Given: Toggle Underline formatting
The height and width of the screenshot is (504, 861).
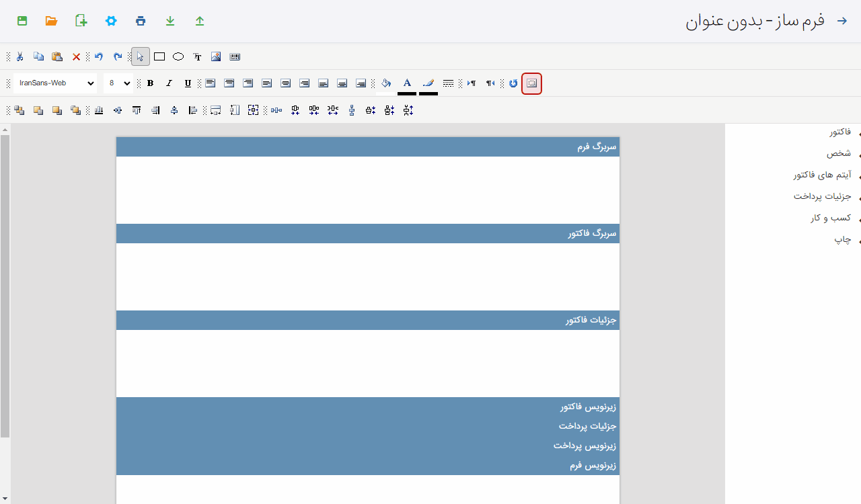Looking at the screenshot, I should pos(188,83).
